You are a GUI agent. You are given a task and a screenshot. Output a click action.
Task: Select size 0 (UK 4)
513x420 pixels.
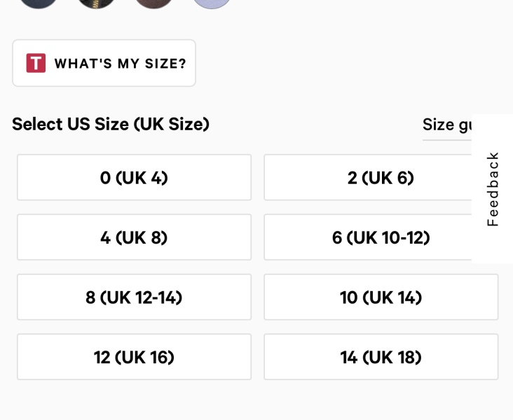coord(134,178)
